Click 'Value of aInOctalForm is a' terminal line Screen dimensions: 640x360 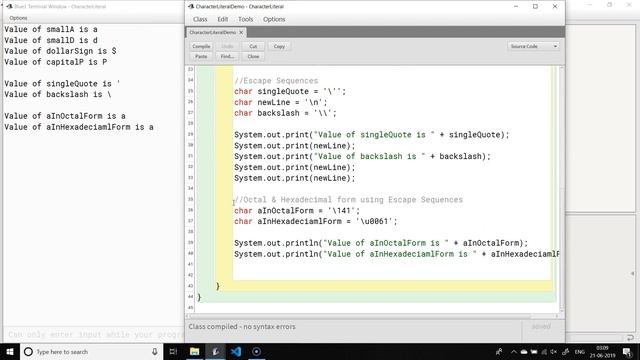pos(65,116)
